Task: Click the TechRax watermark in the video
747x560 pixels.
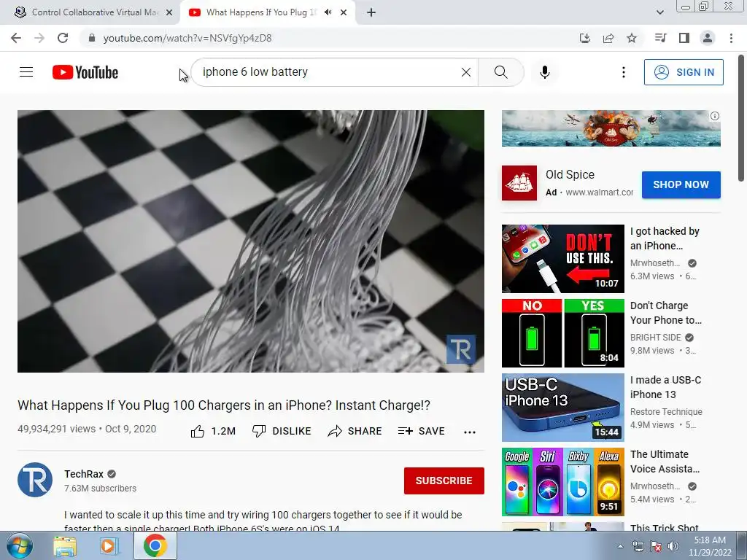Action: click(x=460, y=349)
